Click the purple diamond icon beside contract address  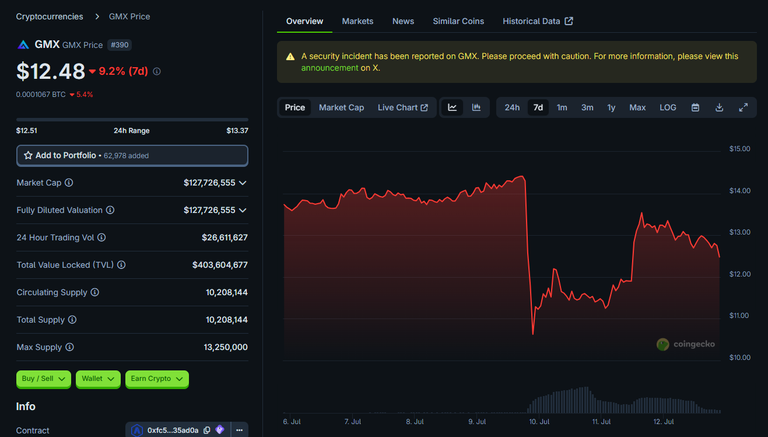[220, 430]
